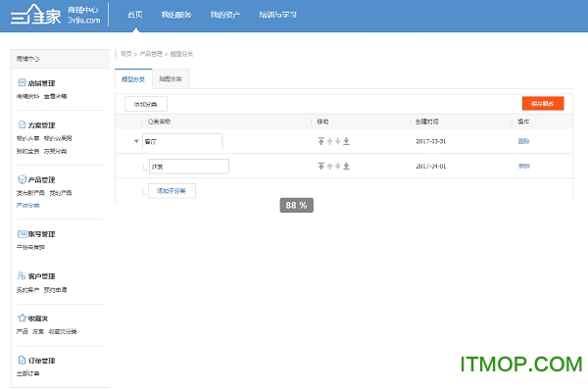This screenshot has height=389, width=588.
Task: Click the 添加子分类 button
Action: coord(171,190)
